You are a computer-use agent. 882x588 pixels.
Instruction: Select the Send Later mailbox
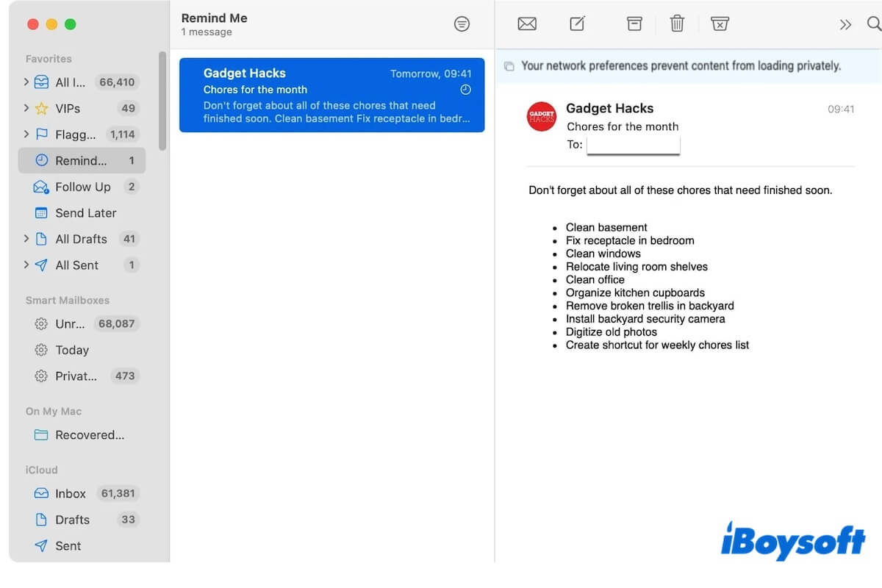[x=85, y=213]
